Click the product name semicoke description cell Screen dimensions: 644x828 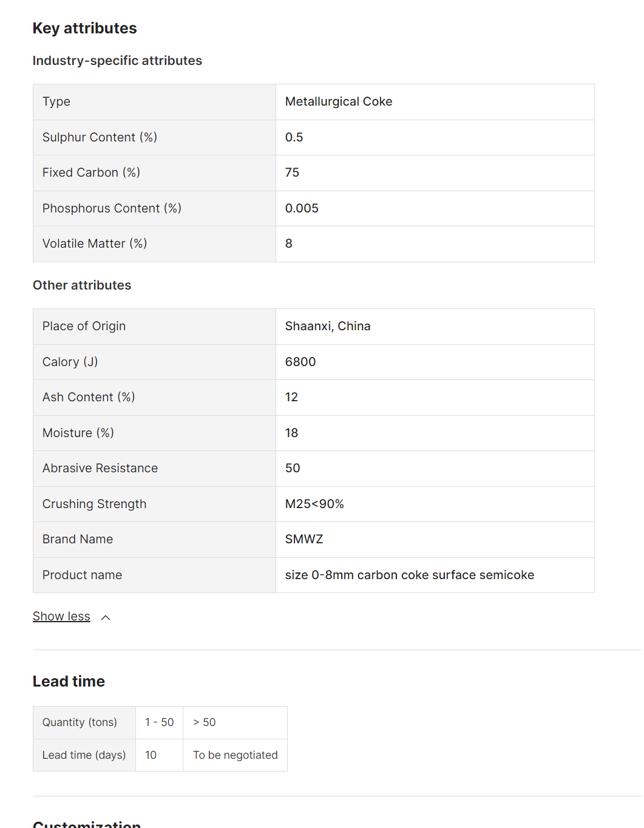[410, 575]
